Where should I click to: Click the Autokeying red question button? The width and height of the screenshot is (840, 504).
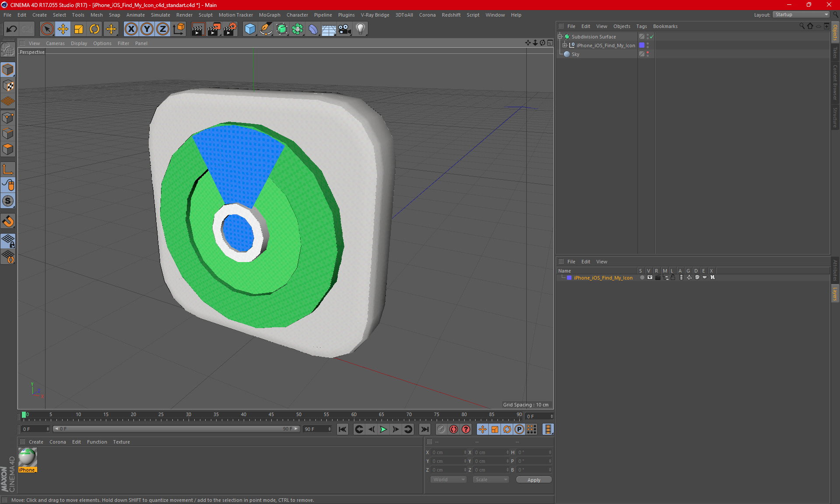click(x=466, y=429)
